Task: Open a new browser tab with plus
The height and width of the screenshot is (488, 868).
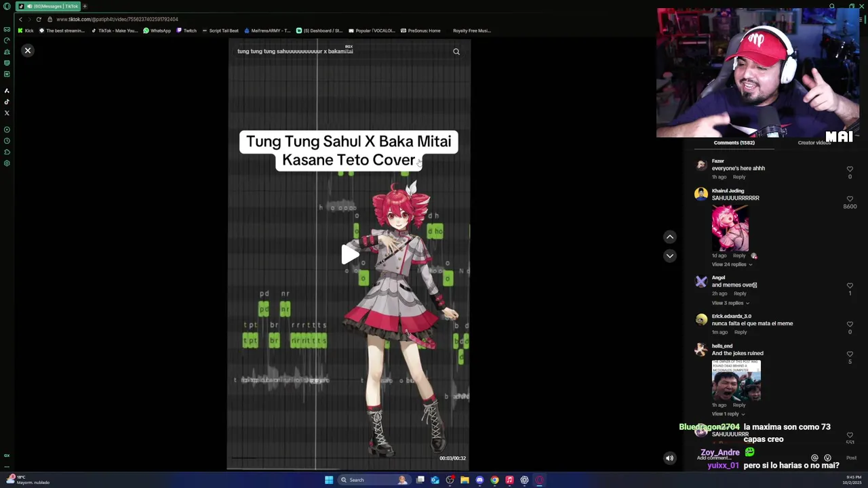Action: point(85,6)
